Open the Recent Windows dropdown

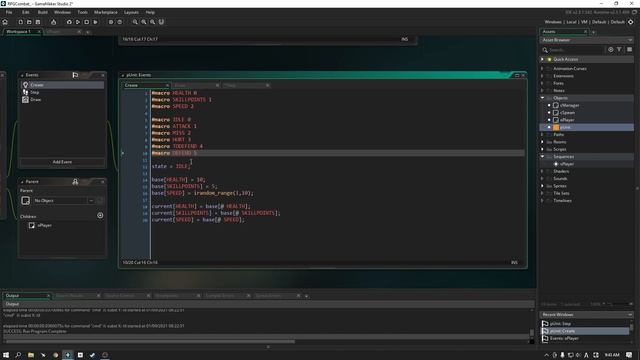click(630, 315)
